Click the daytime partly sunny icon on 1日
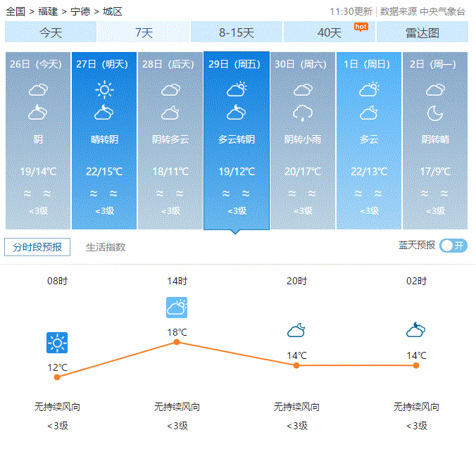The image size is (476, 449). 369,89
